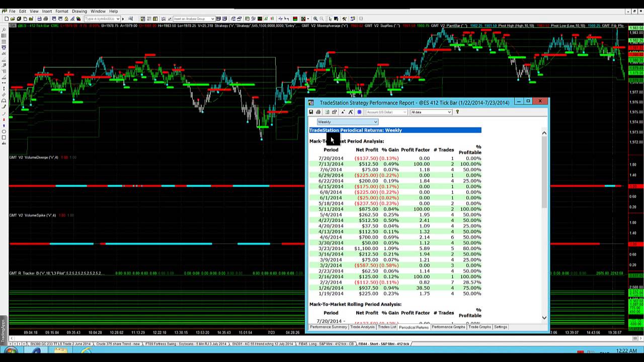Click the system clock showing 12:22 AM
The image size is (644, 362).
click(x=626, y=351)
